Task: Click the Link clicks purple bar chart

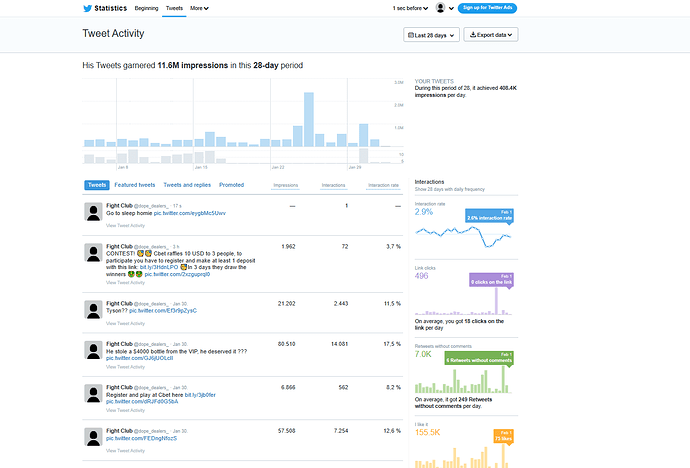Action: click(x=463, y=302)
